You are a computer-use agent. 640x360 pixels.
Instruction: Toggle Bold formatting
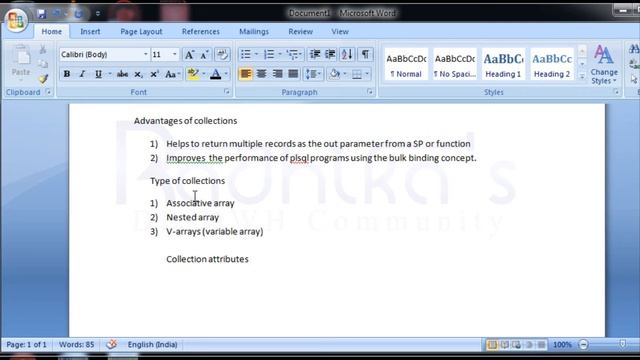coord(67,74)
